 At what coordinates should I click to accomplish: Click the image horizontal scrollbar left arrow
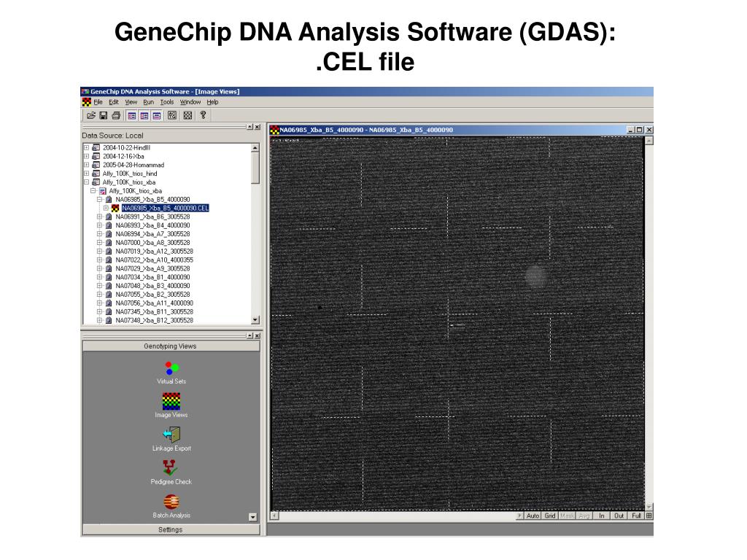[274, 516]
